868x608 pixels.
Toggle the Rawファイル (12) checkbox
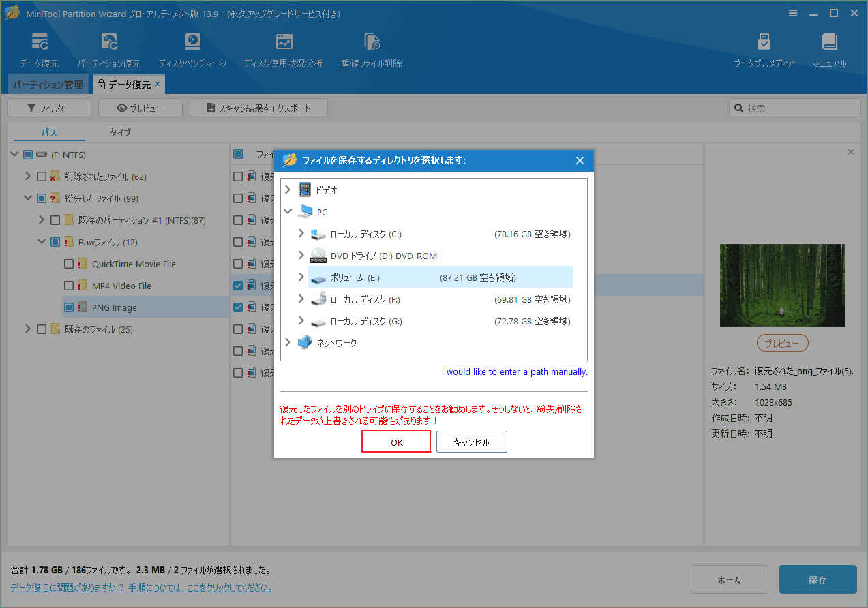pyautogui.click(x=55, y=242)
